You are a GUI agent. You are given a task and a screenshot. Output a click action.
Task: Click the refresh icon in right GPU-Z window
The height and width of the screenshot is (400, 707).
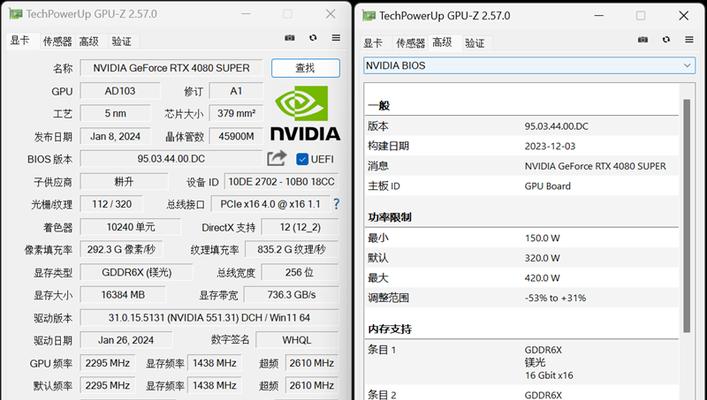[x=666, y=40]
